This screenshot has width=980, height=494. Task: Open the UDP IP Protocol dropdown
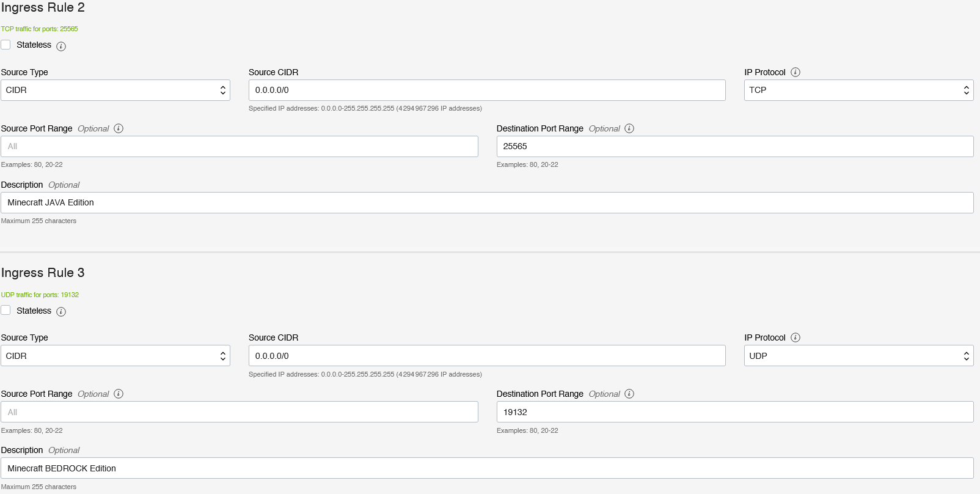click(858, 356)
